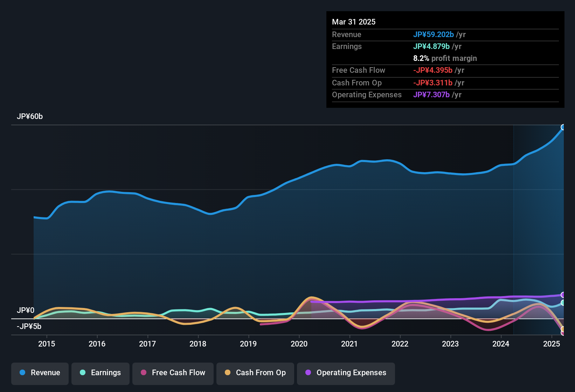
Task: Click the Revenue JP¥59.202b value link
Action: [434, 34]
